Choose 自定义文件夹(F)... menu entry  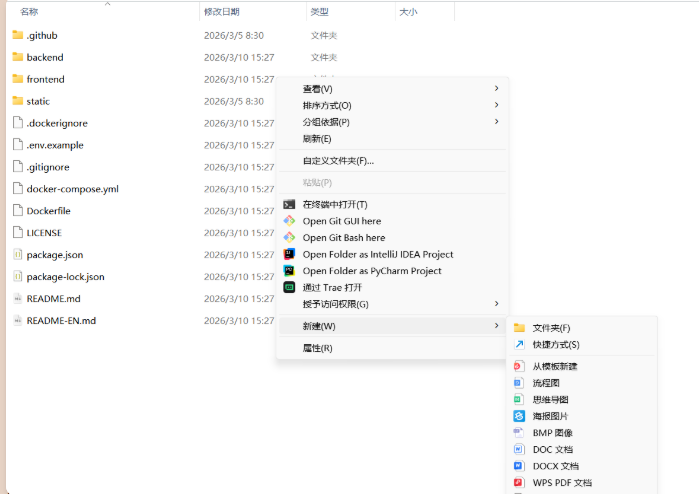click(x=338, y=160)
